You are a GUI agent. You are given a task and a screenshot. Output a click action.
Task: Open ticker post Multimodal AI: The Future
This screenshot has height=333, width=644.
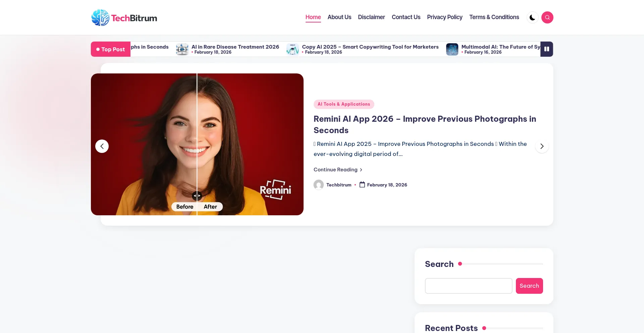pyautogui.click(x=501, y=47)
